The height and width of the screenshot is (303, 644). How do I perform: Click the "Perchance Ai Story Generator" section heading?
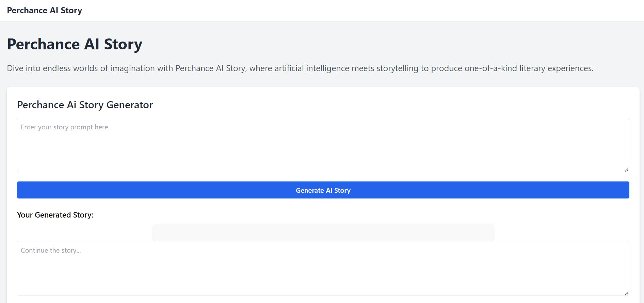(85, 105)
